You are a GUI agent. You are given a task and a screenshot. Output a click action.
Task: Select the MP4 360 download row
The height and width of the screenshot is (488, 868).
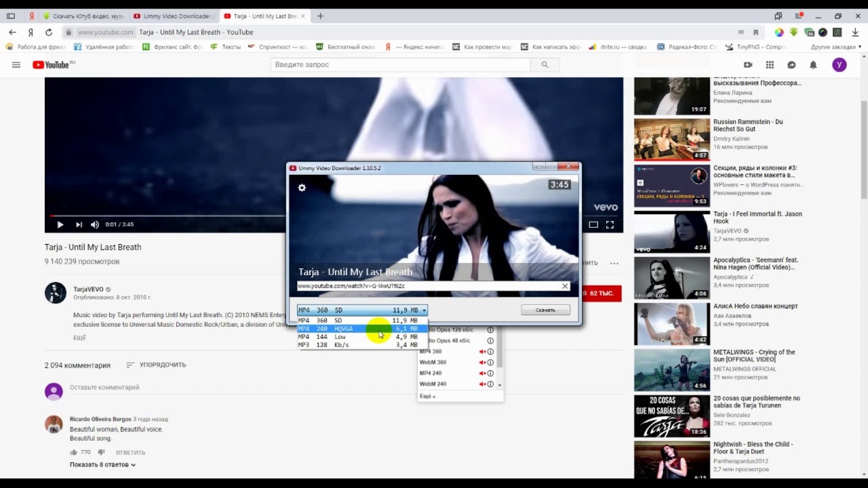pos(456,352)
